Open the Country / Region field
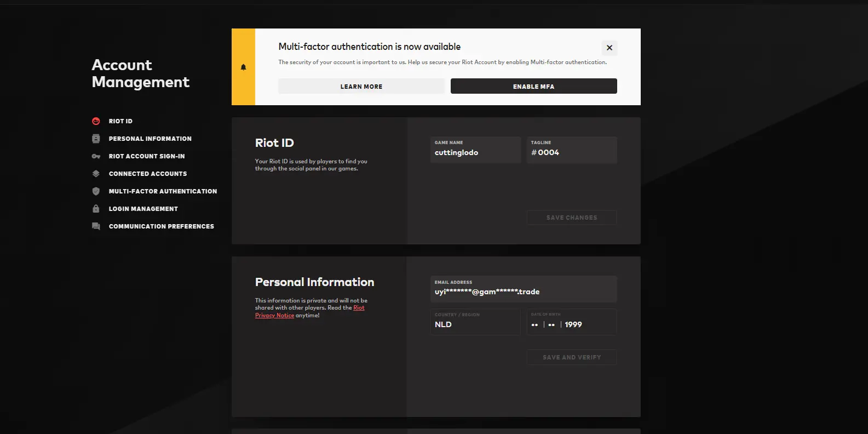 tap(474, 324)
